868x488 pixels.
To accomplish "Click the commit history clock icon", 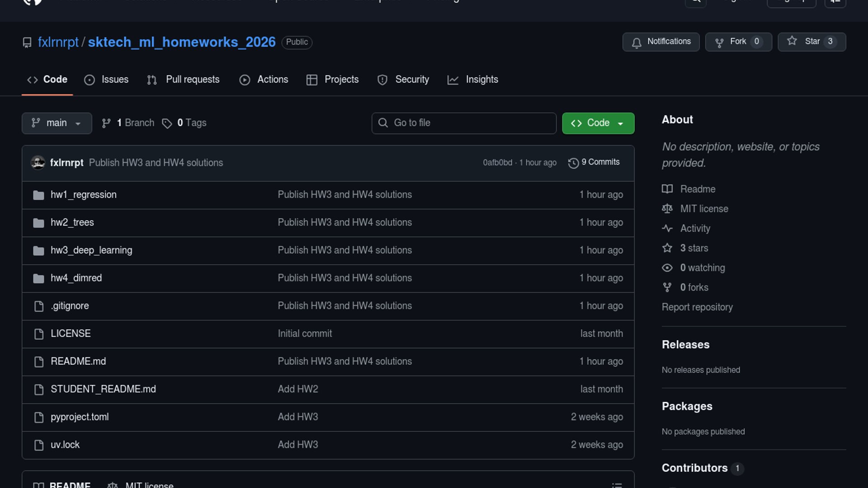I will click(573, 163).
